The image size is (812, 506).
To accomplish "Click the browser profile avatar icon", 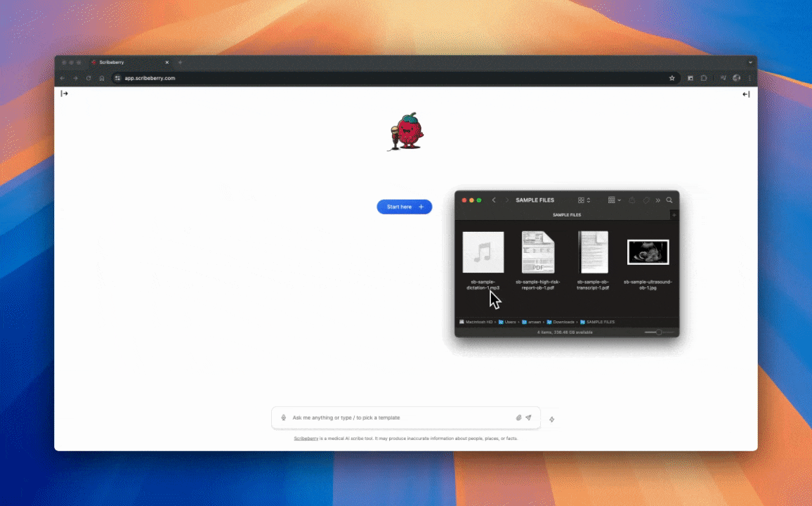I will 736,78.
